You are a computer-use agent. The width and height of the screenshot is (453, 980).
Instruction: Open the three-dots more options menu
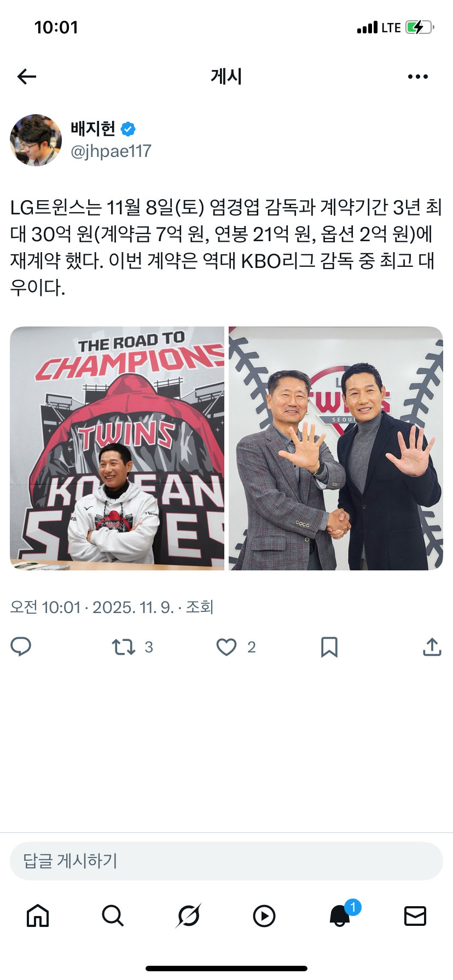[x=418, y=77]
